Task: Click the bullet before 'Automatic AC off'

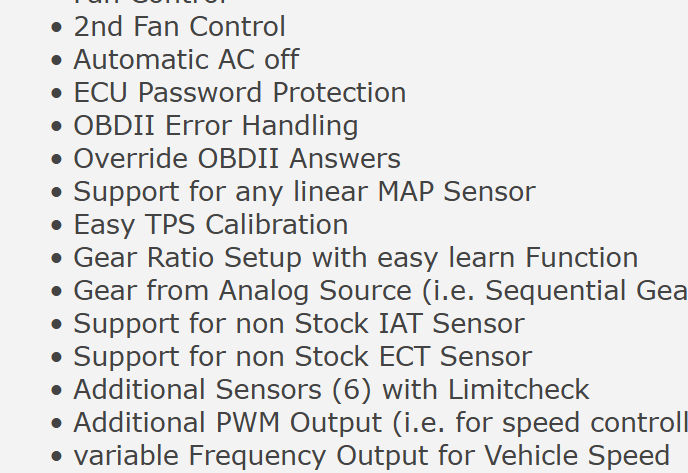Action: coord(57,61)
